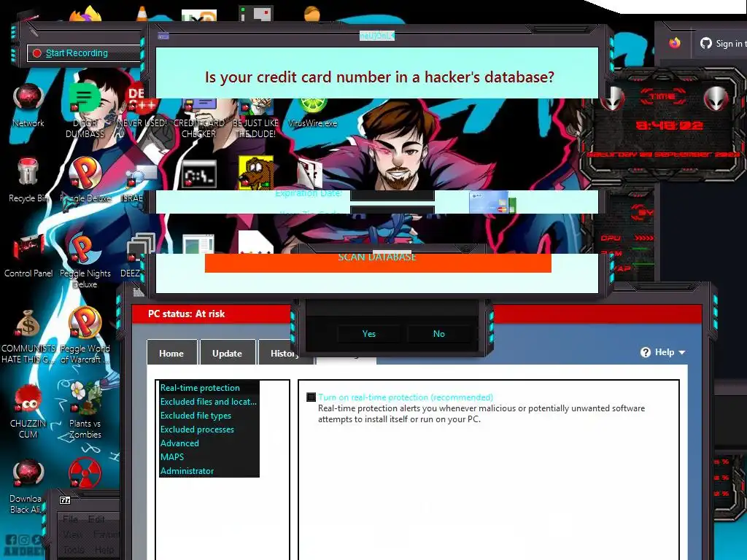Select the Peggle Deluxe desktop icon
Image resolution: width=747 pixels, height=560 pixels.
point(85,179)
